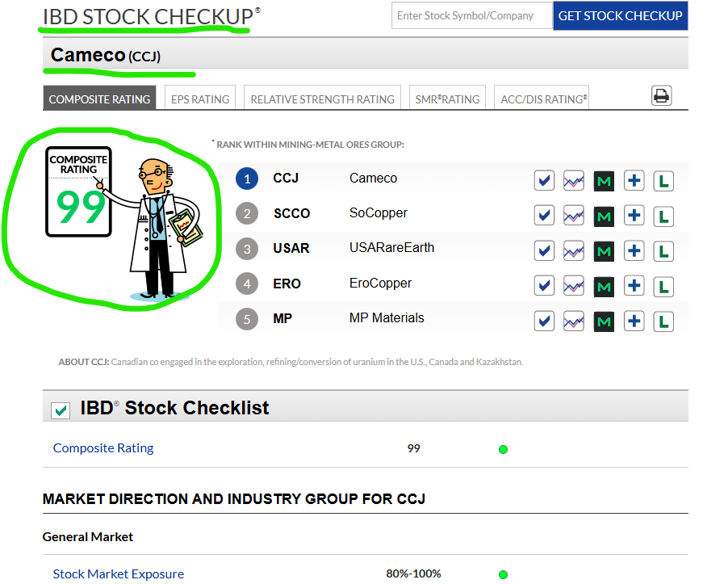Switch to the EPS Rating tab
Viewport: 728px width, 584px height.
pyautogui.click(x=200, y=98)
